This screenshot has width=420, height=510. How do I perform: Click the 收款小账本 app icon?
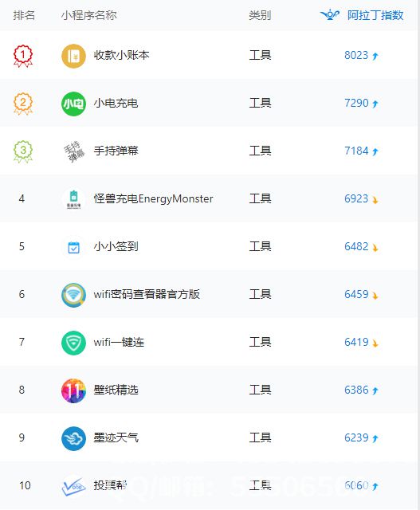pyautogui.click(x=73, y=56)
